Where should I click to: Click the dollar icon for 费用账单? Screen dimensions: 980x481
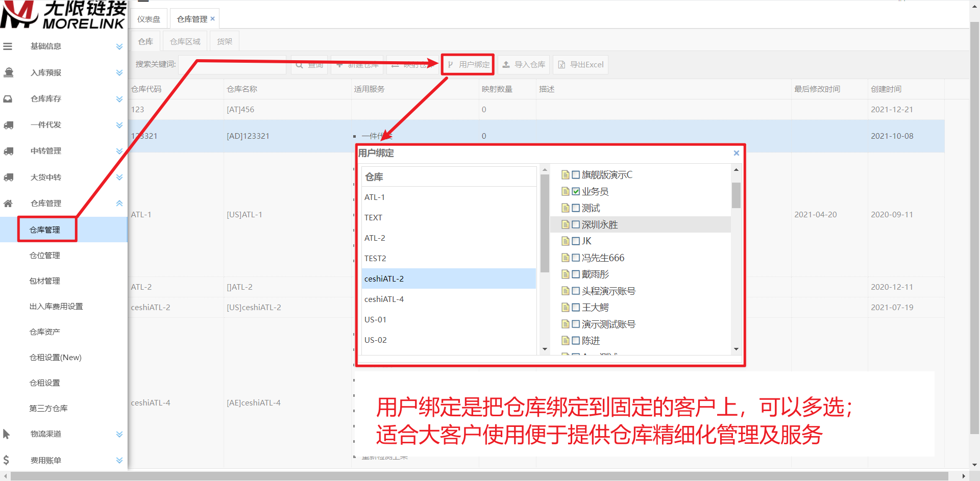6,460
